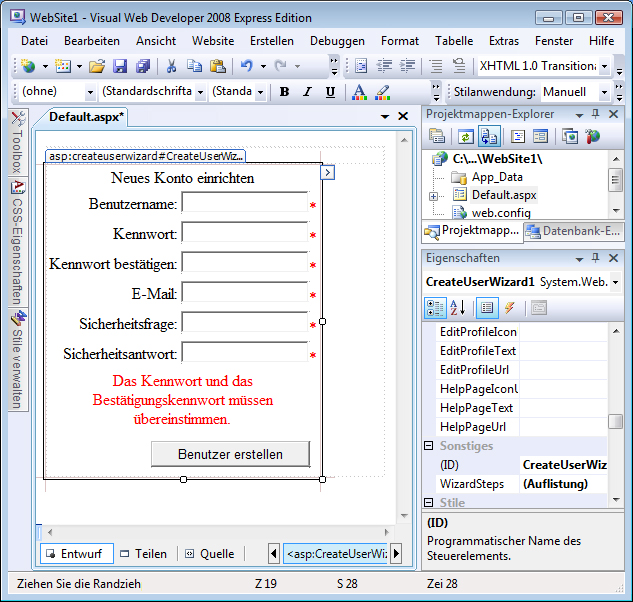Click the E-Mail input field
This screenshot has width=633, height=602.
coord(245,292)
